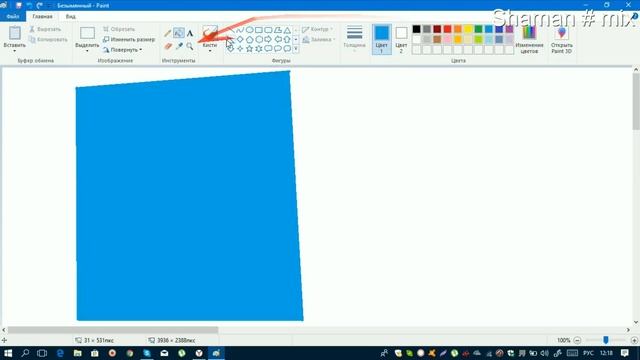The height and width of the screenshot is (360, 640).
Task: Click the Вставить paste clipboard button
Action: pyautogui.click(x=15, y=33)
